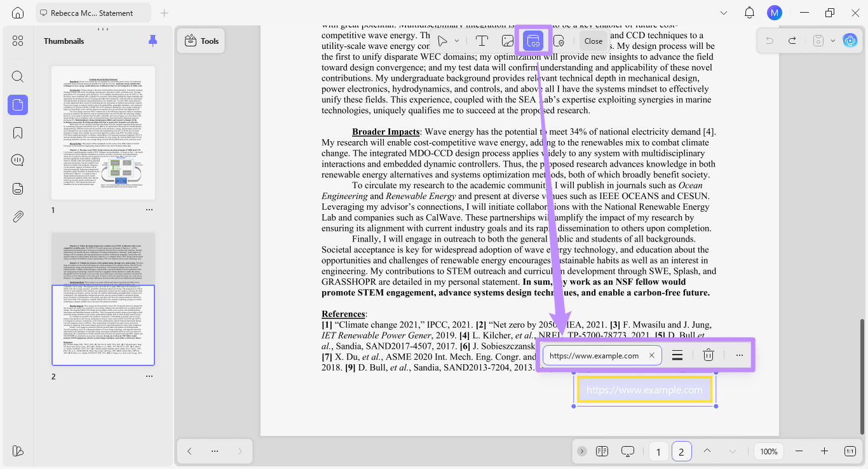
Task: Expand the bottom bar chevron
Action: pyautogui.click(x=581, y=451)
